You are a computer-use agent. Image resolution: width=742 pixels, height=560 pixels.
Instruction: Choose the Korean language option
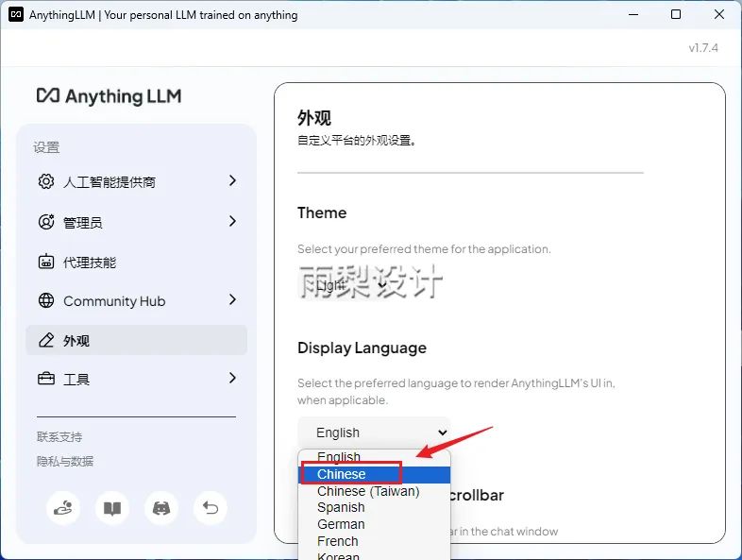pyautogui.click(x=375, y=555)
